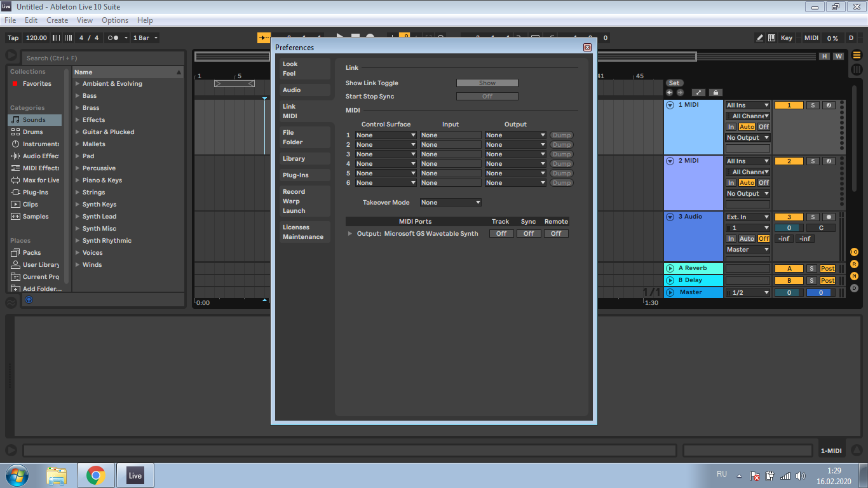
Task: Switch to the Audio preferences tab
Action: click(x=292, y=90)
